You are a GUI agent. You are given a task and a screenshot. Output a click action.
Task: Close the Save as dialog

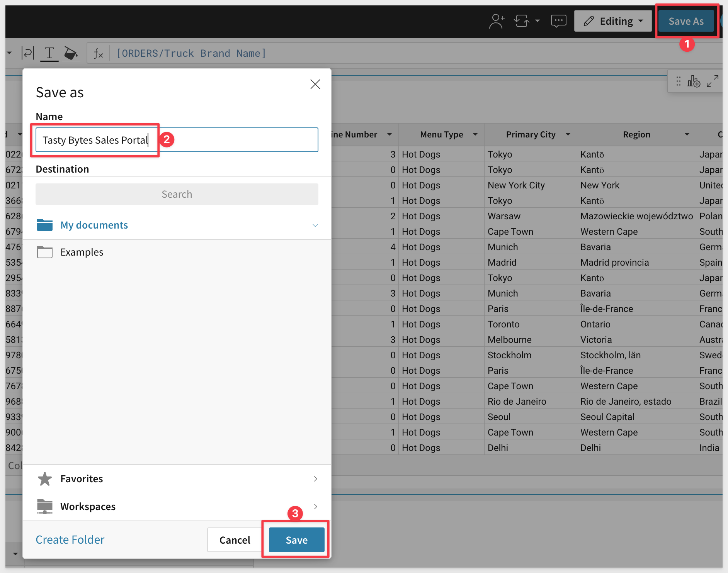click(315, 84)
